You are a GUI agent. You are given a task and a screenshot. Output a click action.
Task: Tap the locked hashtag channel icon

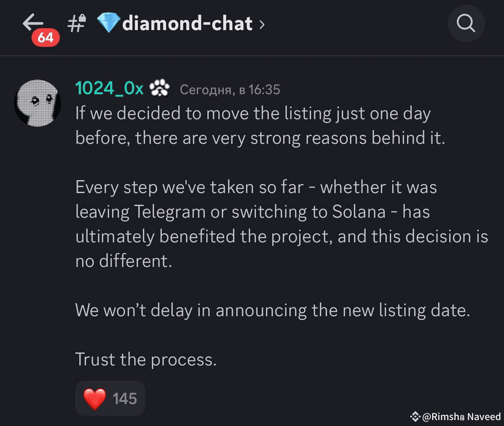click(x=77, y=23)
